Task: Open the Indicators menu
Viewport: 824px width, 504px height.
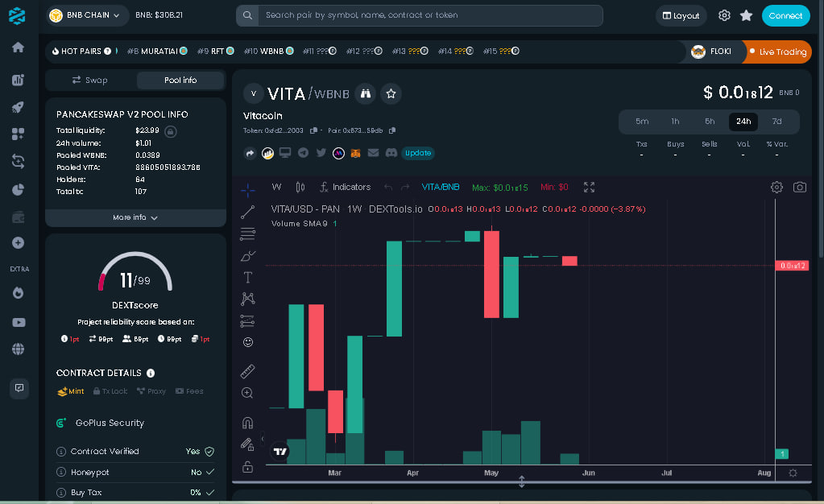Action: tap(346, 187)
